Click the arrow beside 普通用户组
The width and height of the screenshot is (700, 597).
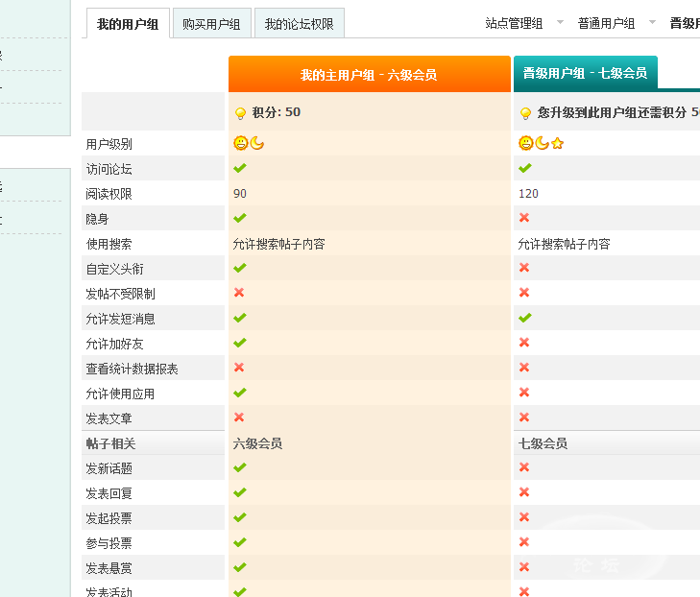coord(652,22)
